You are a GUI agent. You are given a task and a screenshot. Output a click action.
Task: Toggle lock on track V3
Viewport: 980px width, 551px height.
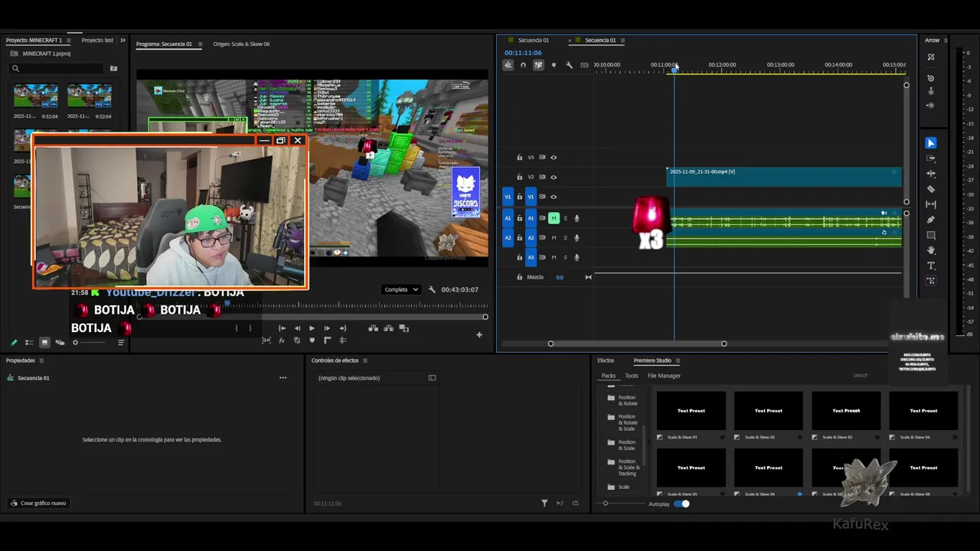(520, 158)
